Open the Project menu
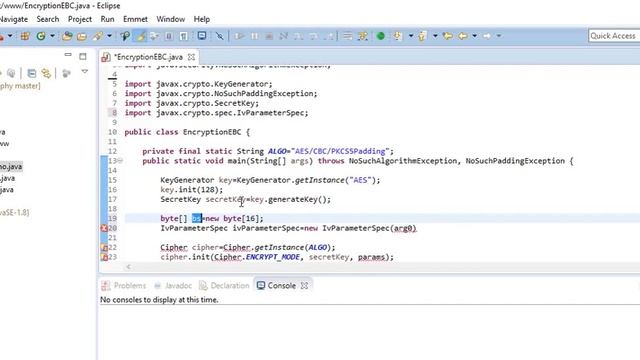This screenshot has width=640, height=360. click(x=80, y=19)
